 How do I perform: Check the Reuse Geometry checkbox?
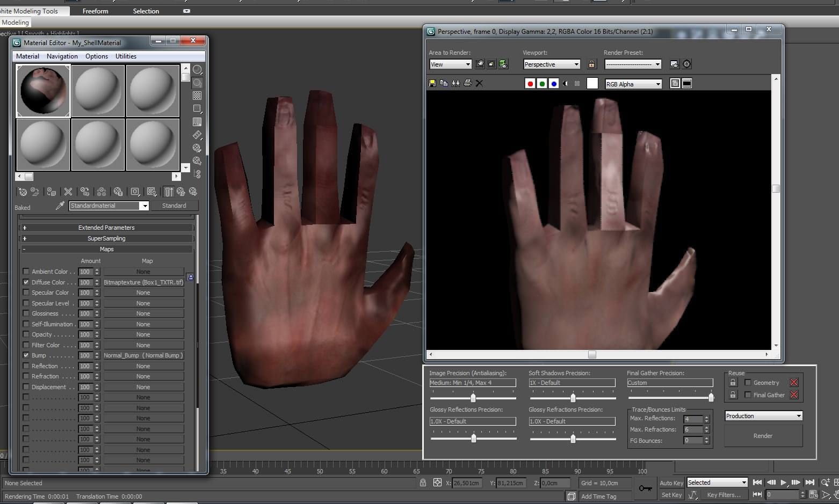748,383
